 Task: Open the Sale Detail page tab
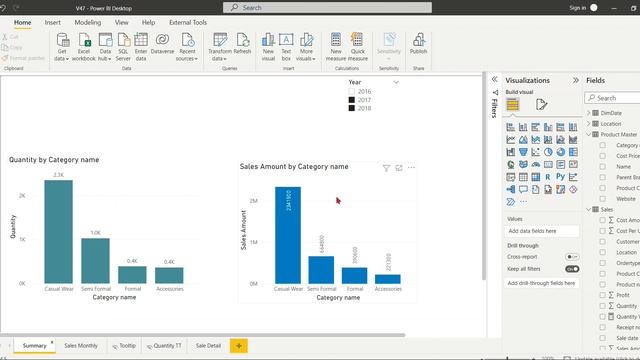tap(208, 346)
